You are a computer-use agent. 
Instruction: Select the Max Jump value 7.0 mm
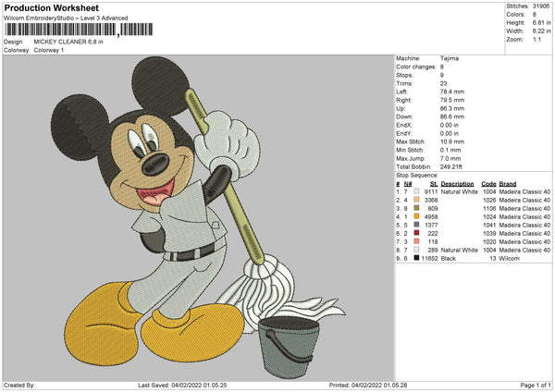pyautogui.click(x=450, y=158)
